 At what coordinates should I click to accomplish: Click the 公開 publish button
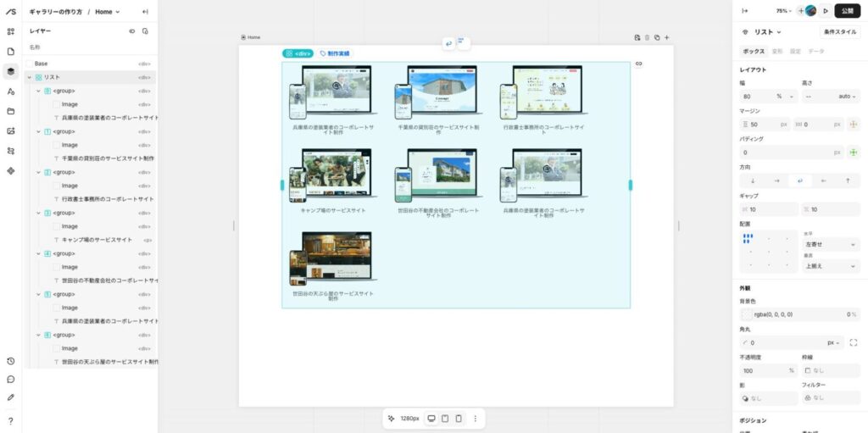848,11
